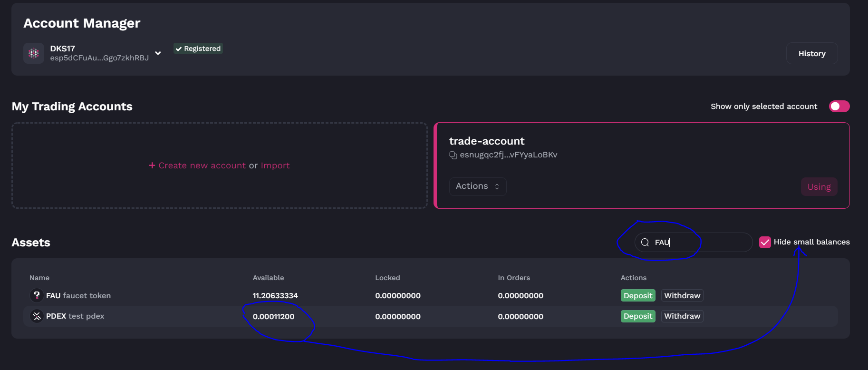Click the Using button on trade-account
Viewport: 868px width, 370px height.
click(819, 187)
